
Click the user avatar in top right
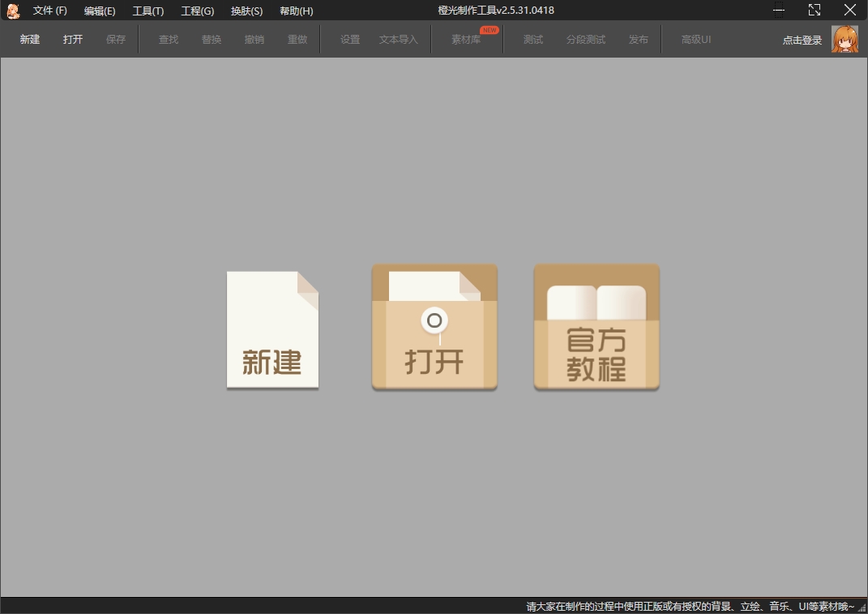(x=844, y=39)
